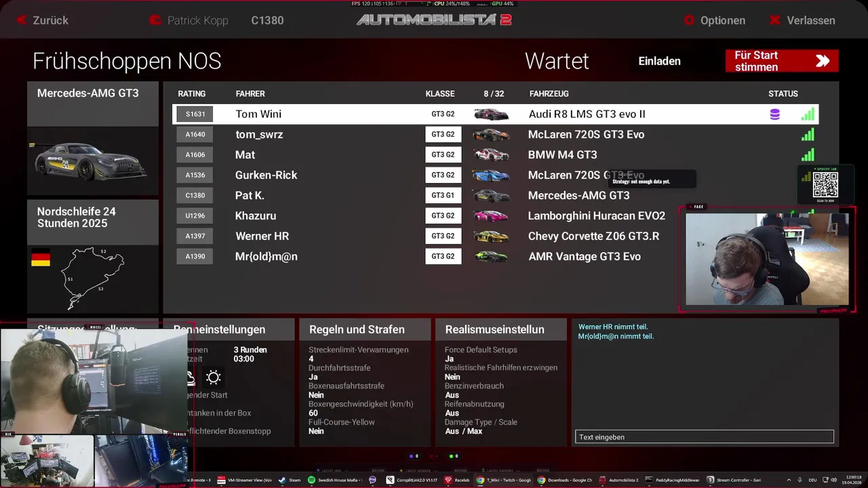Click the red X icon beside Verlassen
Screen dimensions: 868x488
(775, 20)
